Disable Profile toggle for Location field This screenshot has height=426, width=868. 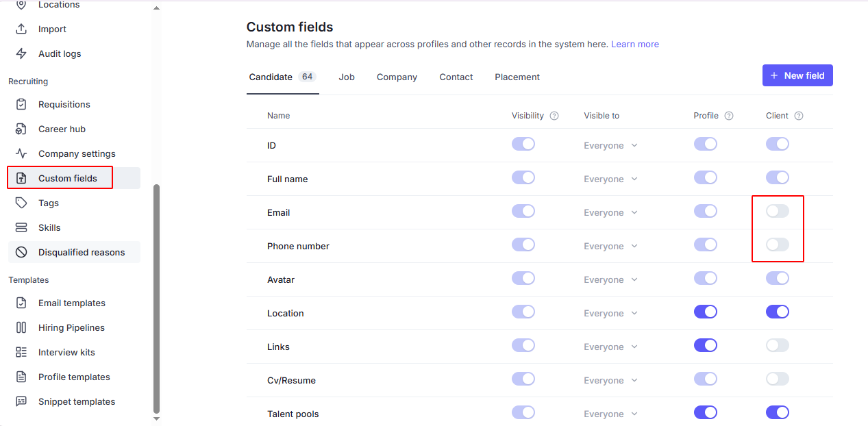click(x=705, y=312)
